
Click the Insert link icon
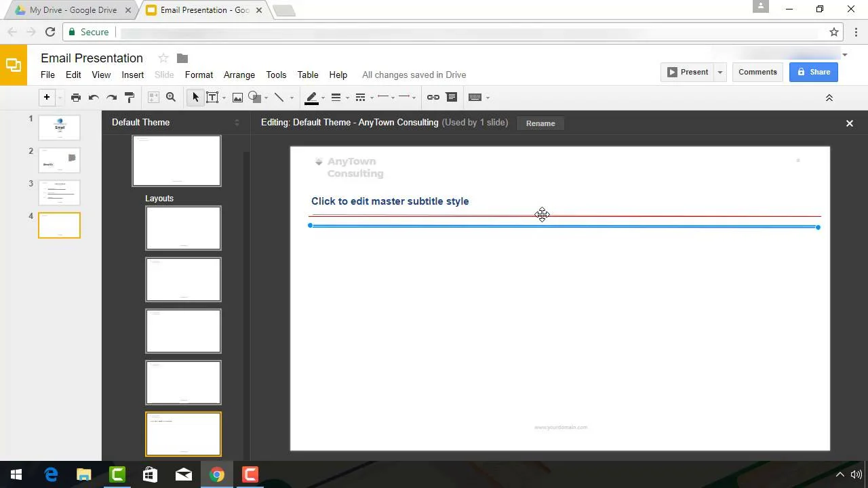433,98
